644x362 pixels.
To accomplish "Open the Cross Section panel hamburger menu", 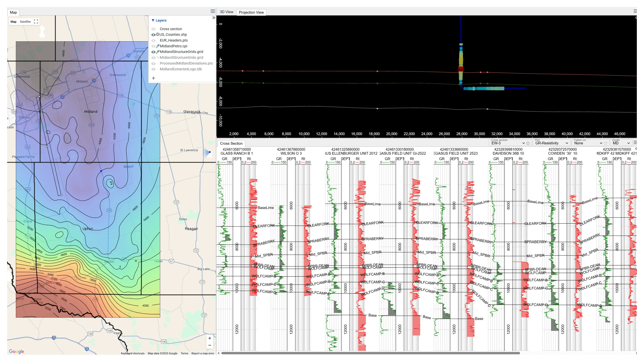I will coord(635,143).
